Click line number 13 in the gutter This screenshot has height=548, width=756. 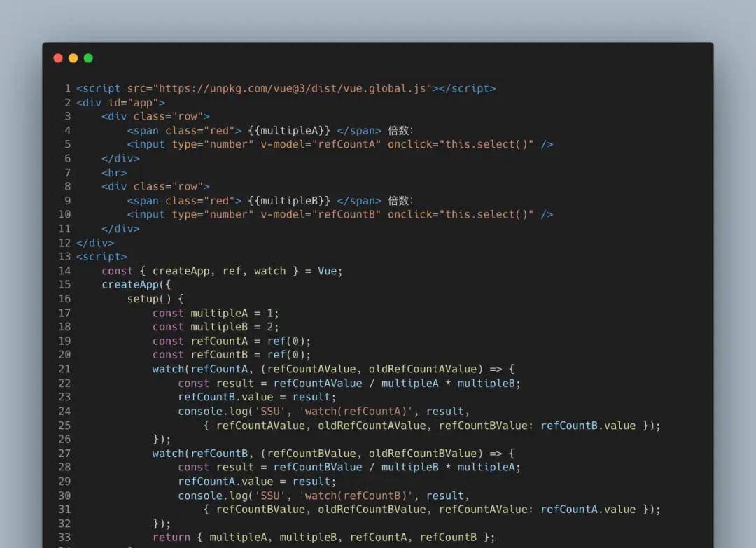click(x=64, y=257)
